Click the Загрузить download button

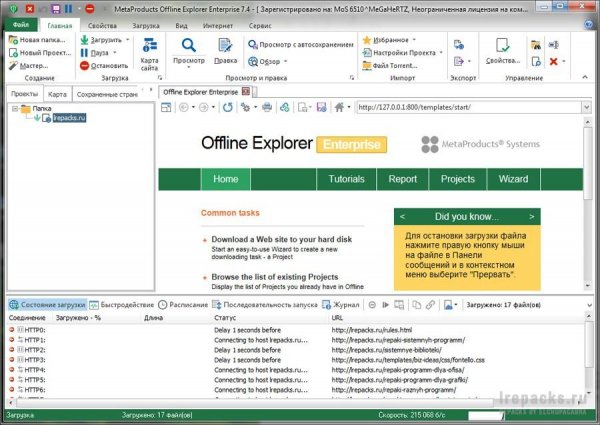pyautogui.click(x=101, y=40)
